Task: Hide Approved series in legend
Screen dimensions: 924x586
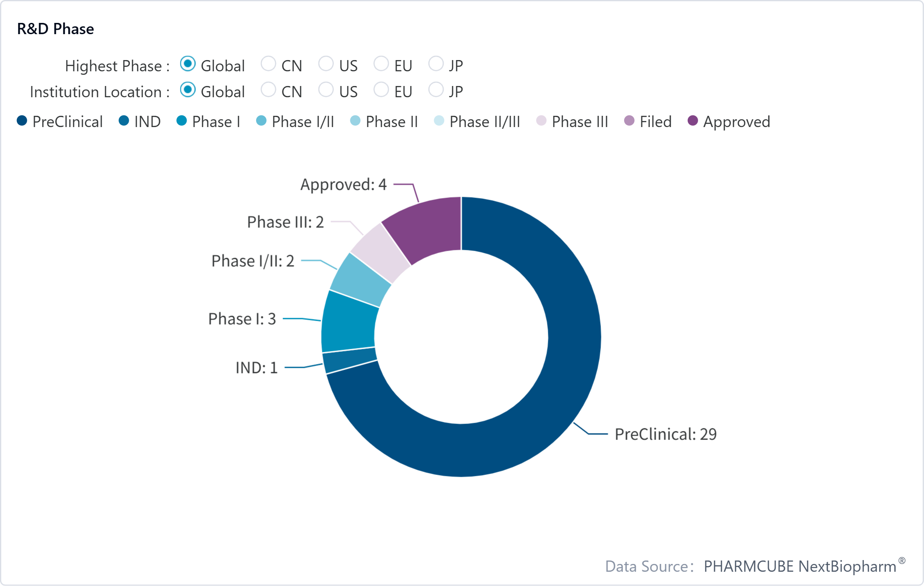Action: (x=693, y=121)
